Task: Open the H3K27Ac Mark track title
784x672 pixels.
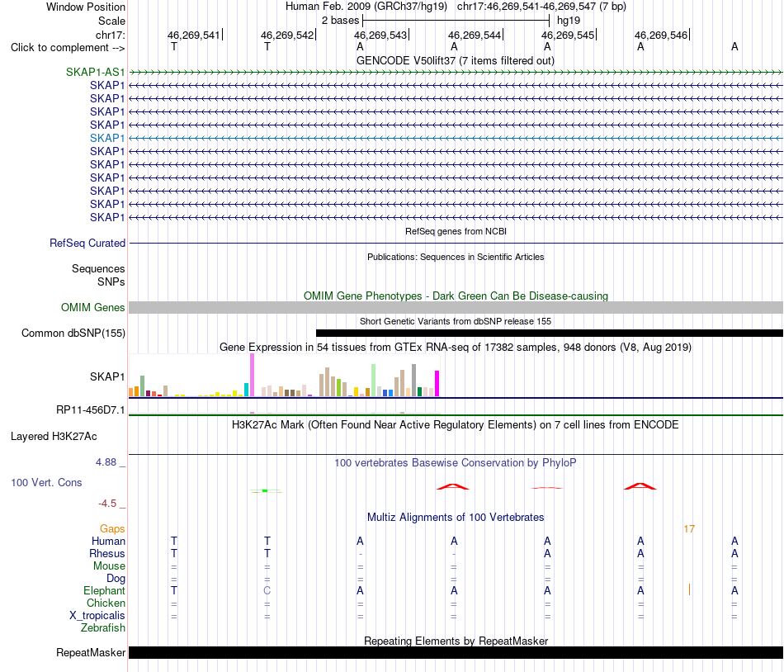Action: coord(455,424)
